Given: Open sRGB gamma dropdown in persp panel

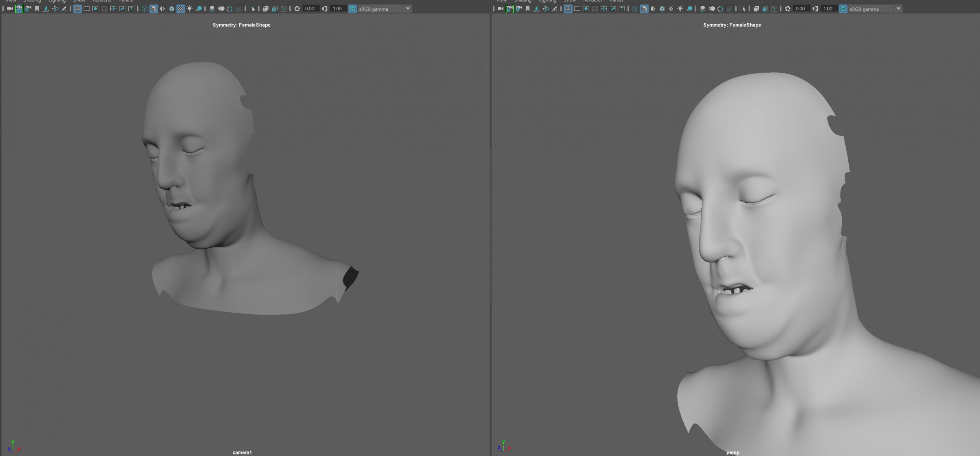Looking at the screenshot, I should point(875,8).
